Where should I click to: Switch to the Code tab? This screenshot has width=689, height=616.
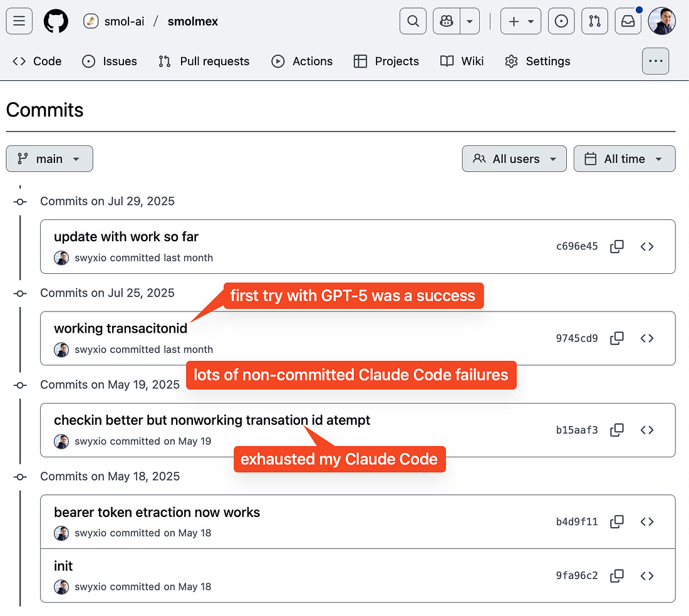coord(38,61)
